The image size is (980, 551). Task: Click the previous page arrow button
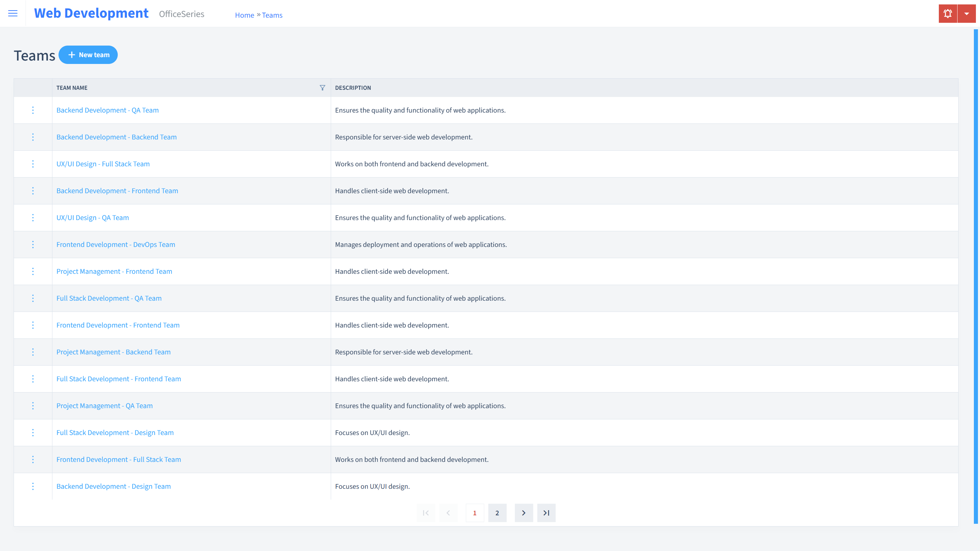(448, 513)
